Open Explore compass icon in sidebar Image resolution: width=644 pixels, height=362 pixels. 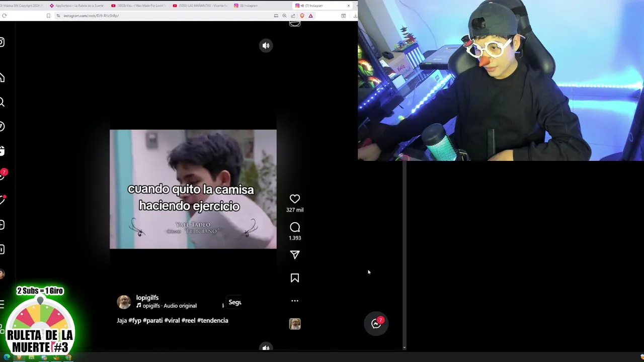click(x=2, y=127)
